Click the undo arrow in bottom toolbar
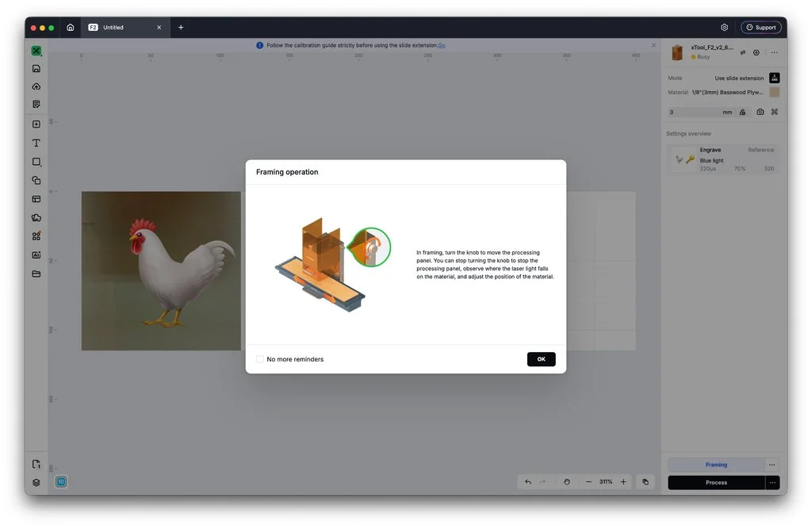Screen dimensions: 812x528 click(528, 482)
